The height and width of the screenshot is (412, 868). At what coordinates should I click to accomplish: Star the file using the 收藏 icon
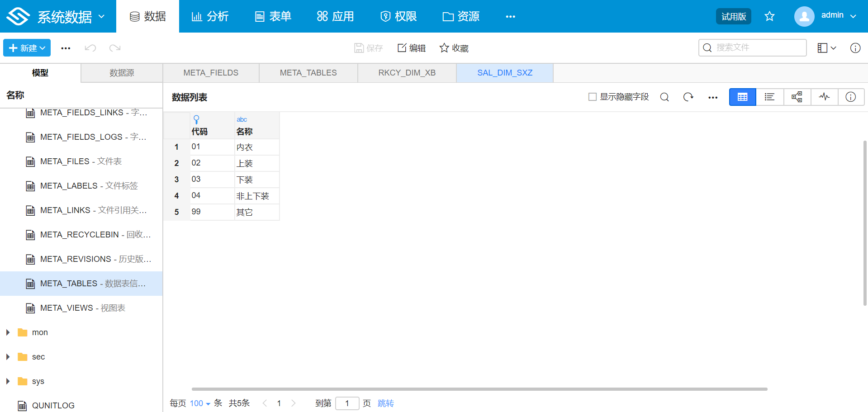(x=454, y=48)
